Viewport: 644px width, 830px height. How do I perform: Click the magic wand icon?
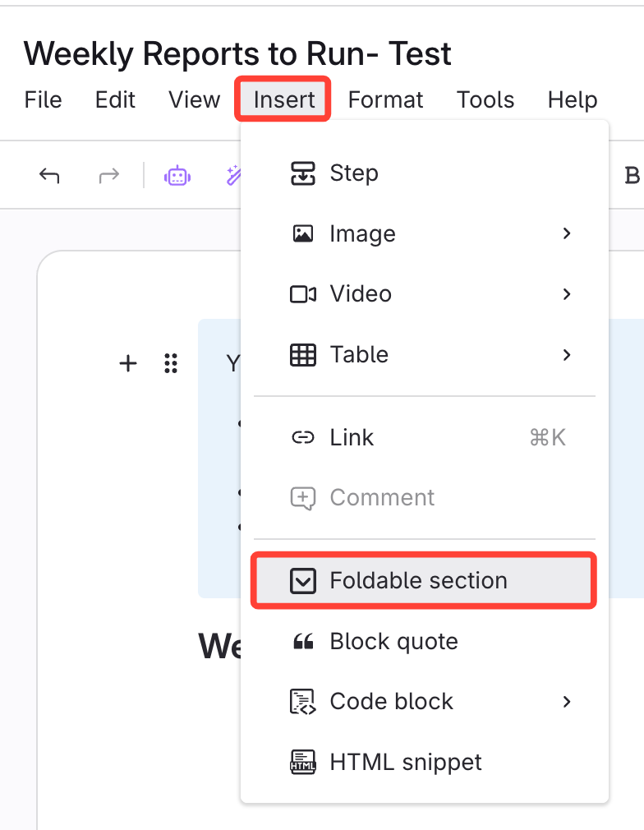[x=232, y=175]
